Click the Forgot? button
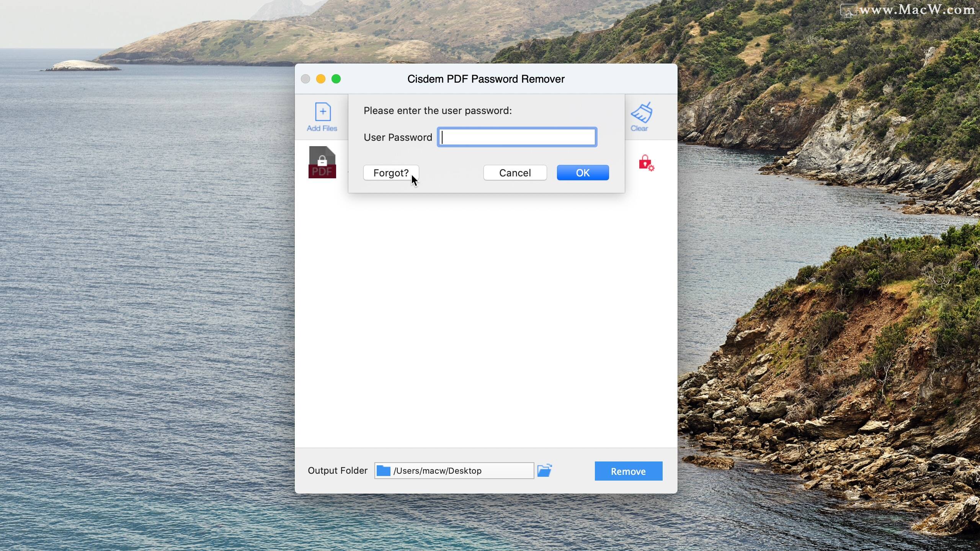The image size is (980, 551). 391,173
